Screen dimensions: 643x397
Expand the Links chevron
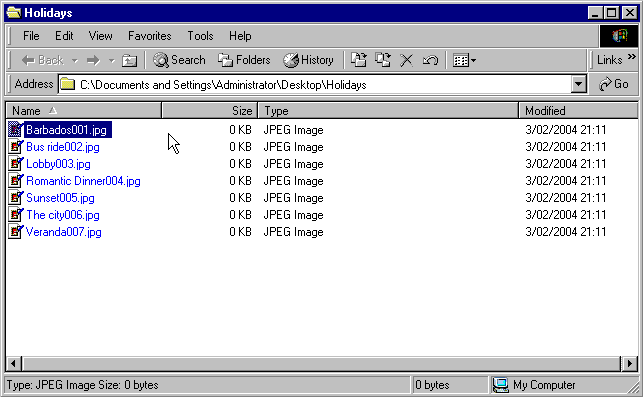point(632,57)
